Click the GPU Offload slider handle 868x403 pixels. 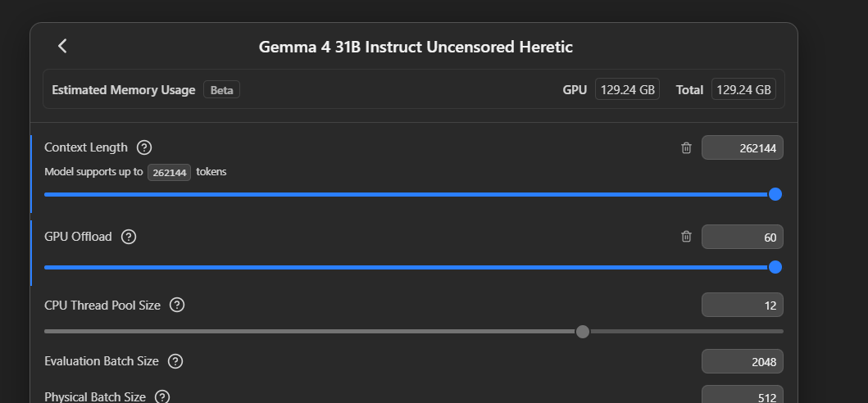coord(775,267)
